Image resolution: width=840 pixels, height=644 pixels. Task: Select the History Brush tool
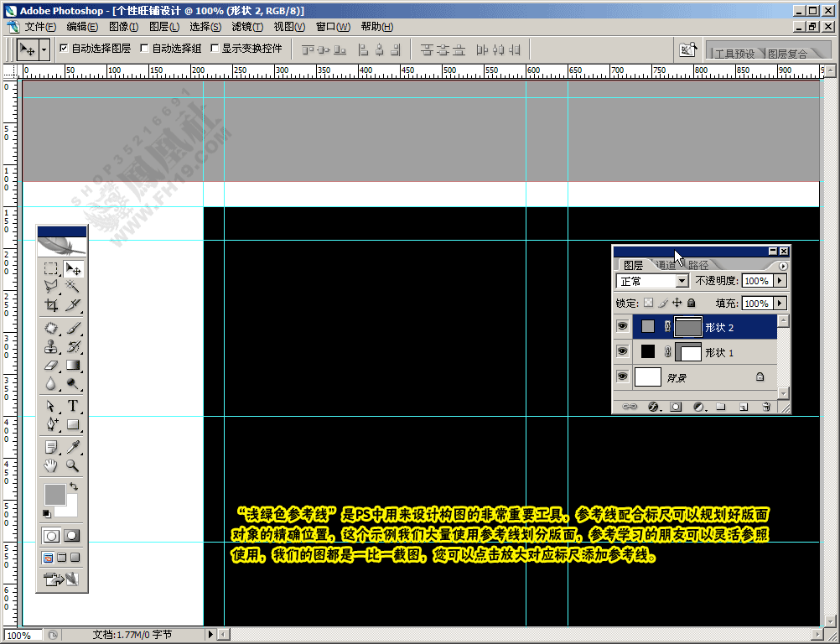pyautogui.click(x=73, y=346)
